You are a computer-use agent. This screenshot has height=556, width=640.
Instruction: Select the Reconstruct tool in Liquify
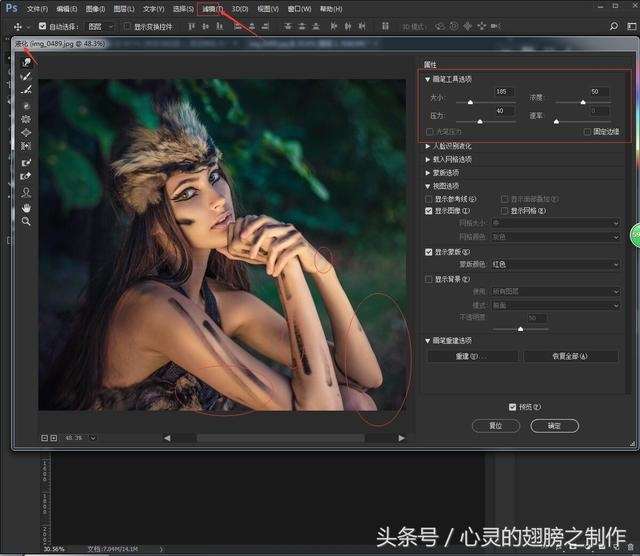(x=26, y=77)
